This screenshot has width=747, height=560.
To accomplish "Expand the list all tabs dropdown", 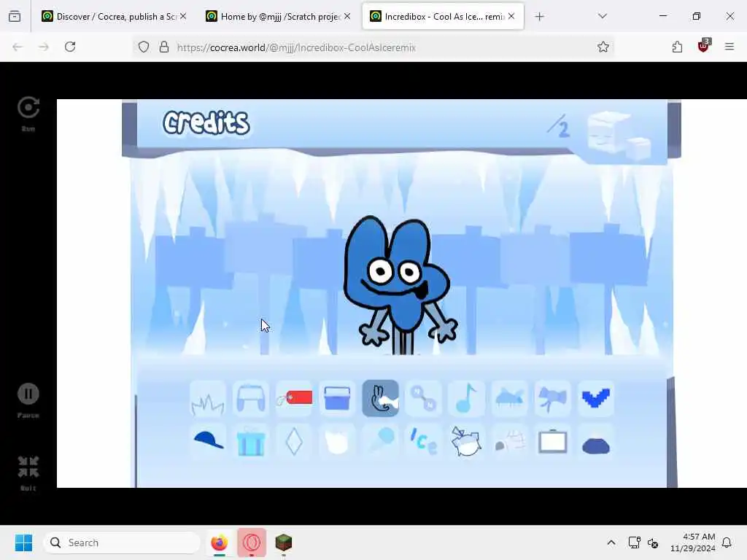I will point(602,17).
